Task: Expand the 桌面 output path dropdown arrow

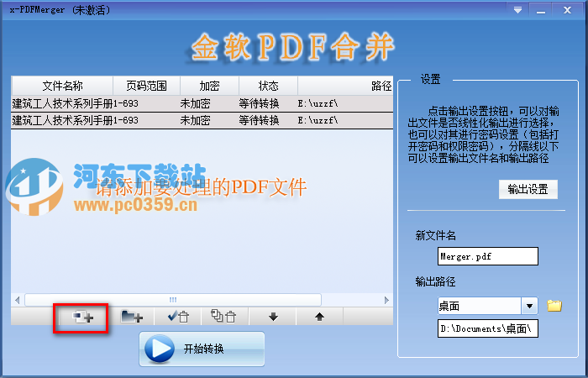Action: pos(529,306)
